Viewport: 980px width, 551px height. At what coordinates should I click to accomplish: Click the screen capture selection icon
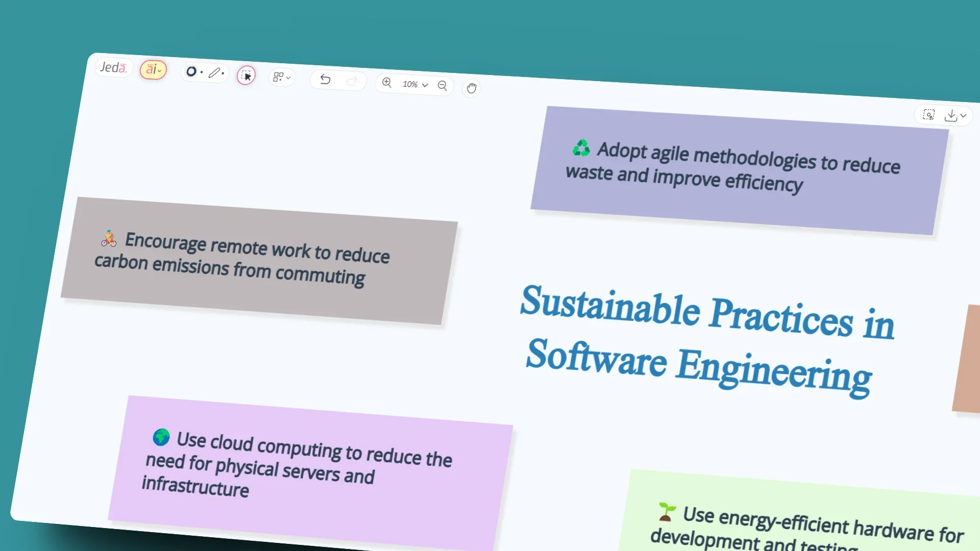pyautogui.click(x=929, y=115)
